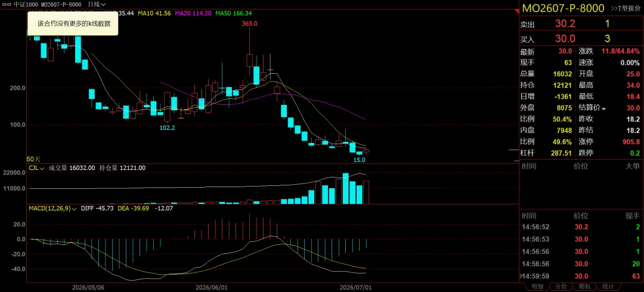
Task: Click the 365.0 high price marker
Action: click(x=249, y=23)
